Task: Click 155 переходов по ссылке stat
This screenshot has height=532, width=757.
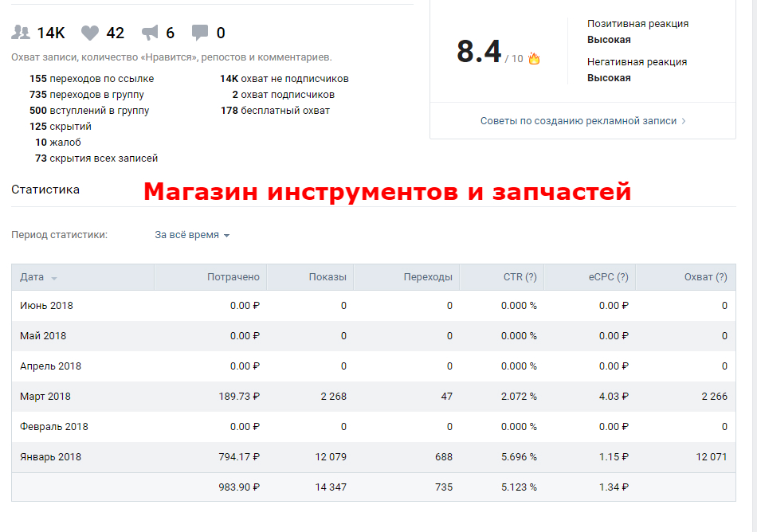Action: [x=92, y=79]
